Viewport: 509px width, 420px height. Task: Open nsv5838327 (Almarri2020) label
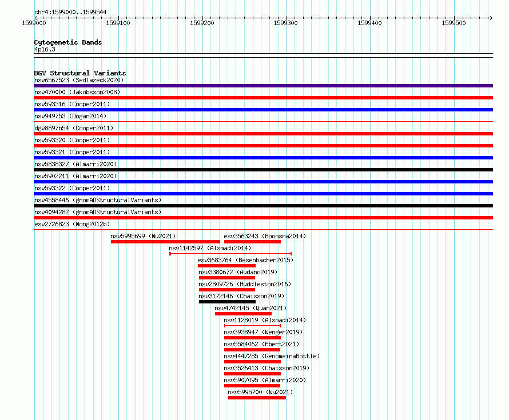point(75,164)
